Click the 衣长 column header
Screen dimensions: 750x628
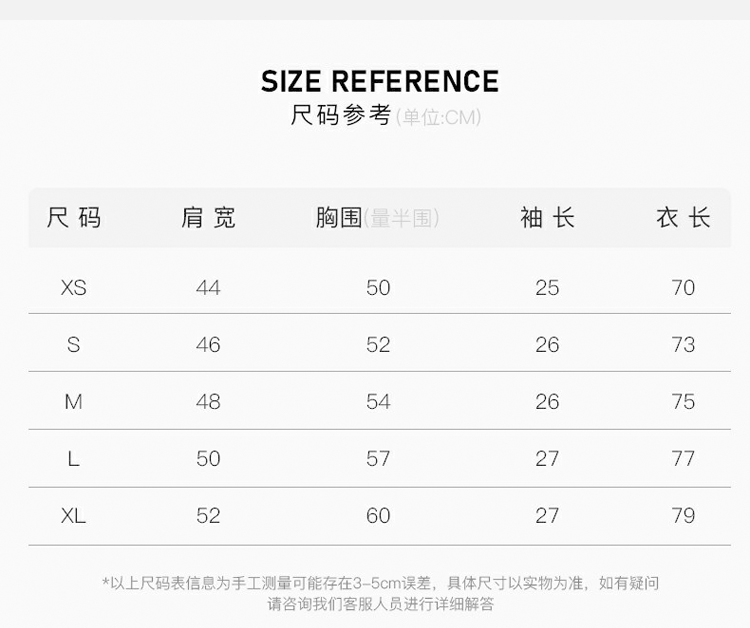click(683, 217)
